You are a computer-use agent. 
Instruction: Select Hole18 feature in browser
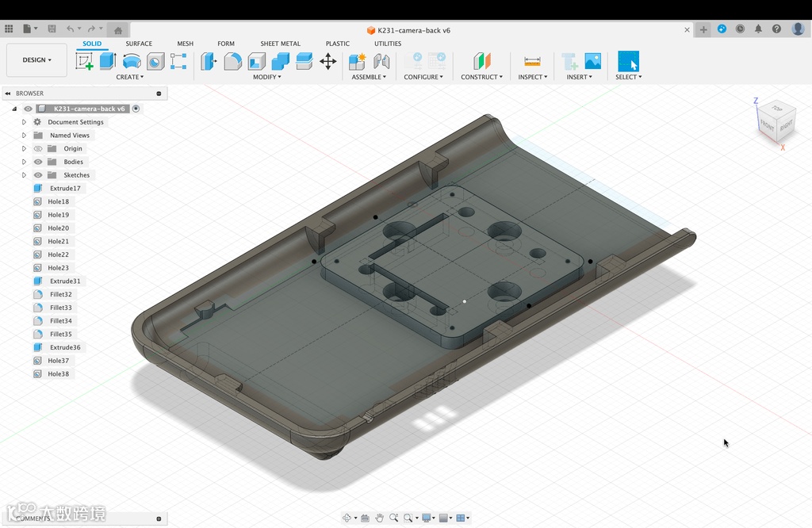pyautogui.click(x=59, y=201)
